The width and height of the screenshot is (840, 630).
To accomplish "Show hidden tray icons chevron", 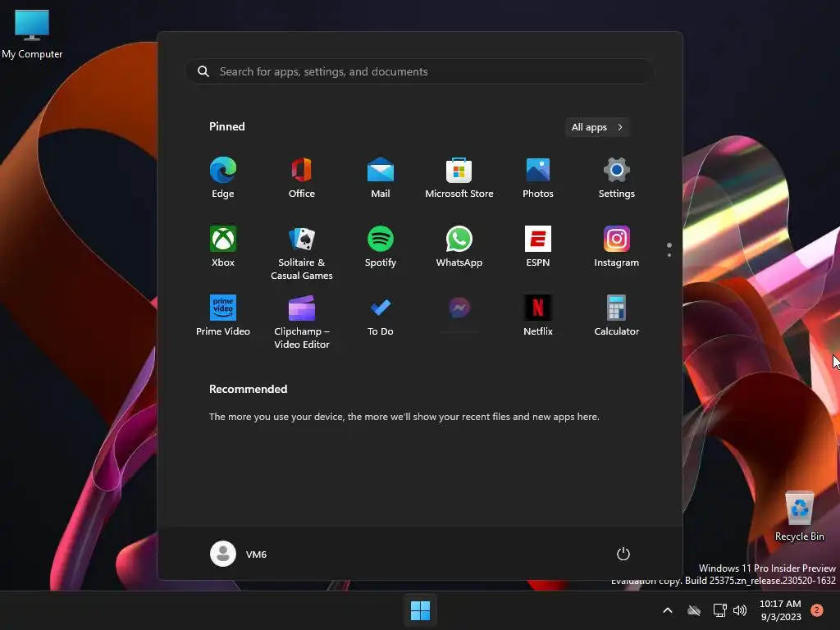I will click(668, 610).
